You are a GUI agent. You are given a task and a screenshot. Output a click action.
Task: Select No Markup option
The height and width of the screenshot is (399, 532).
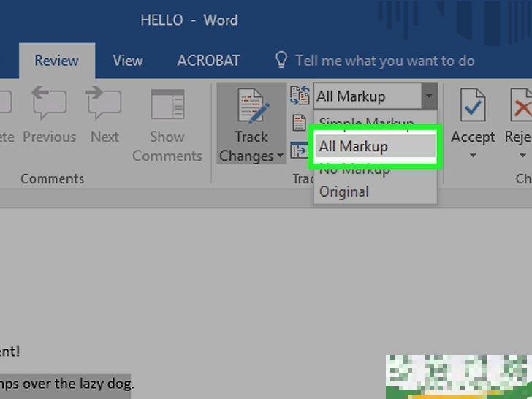(354, 170)
